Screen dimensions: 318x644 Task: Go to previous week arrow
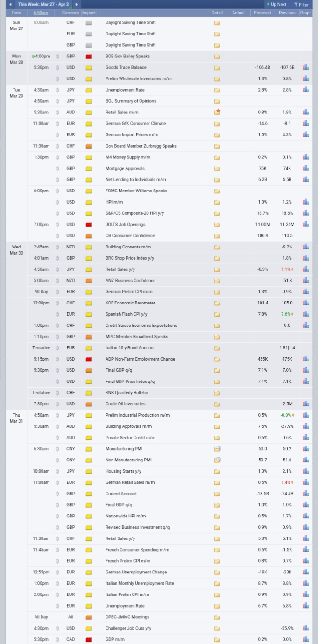click(x=11, y=4)
